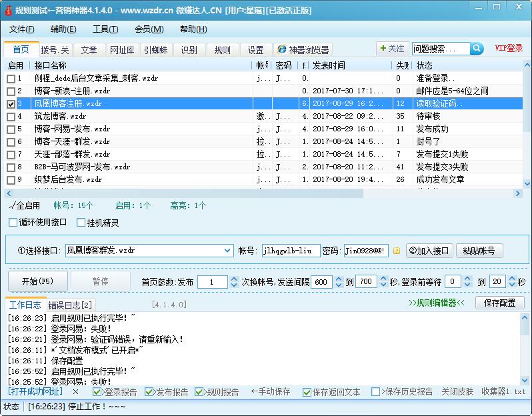Switch to the 拨号.关 tab
This screenshot has width=532, height=416.
point(55,50)
